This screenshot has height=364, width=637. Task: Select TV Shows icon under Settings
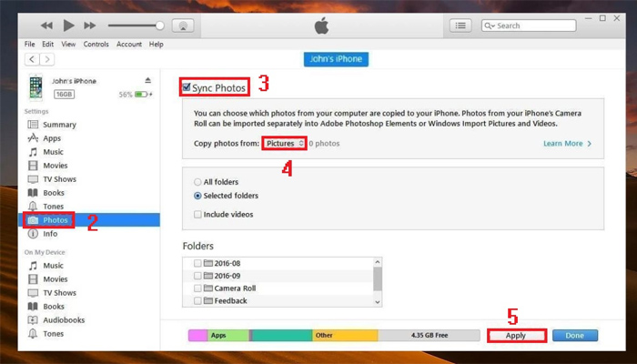click(33, 179)
